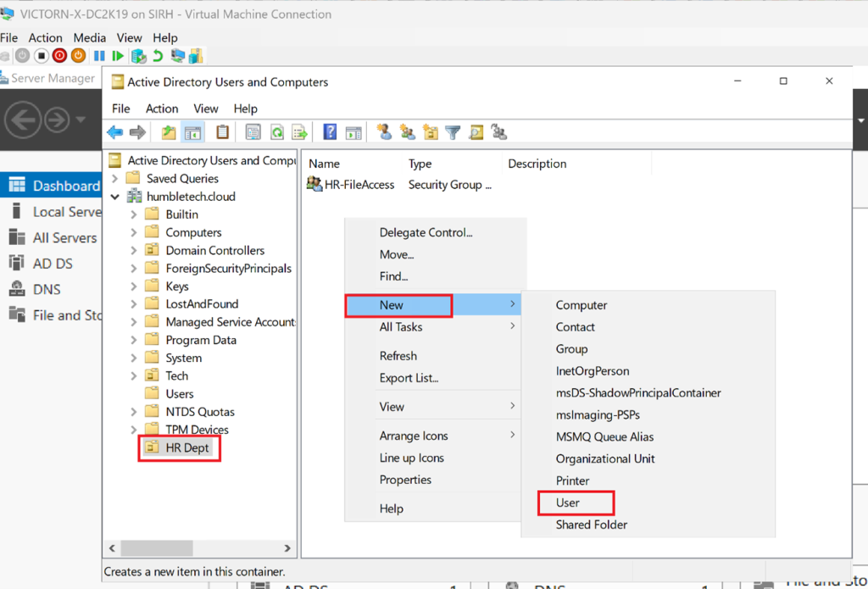868x589 pixels.
Task: Expand the Saved Queries node
Action: coord(115,179)
